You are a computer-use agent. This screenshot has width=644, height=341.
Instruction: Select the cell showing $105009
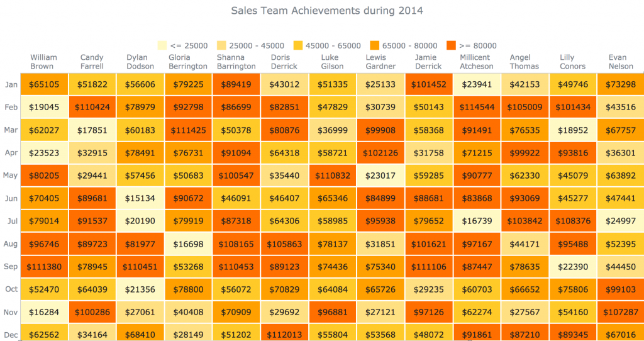(x=525, y=107)
